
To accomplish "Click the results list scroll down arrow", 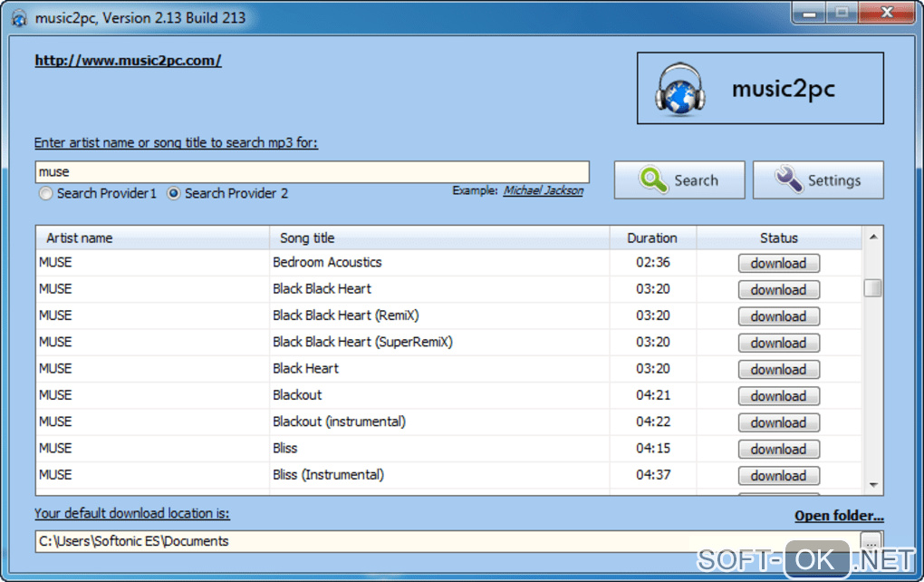I will pyautogui.click(x=873, y=485).
